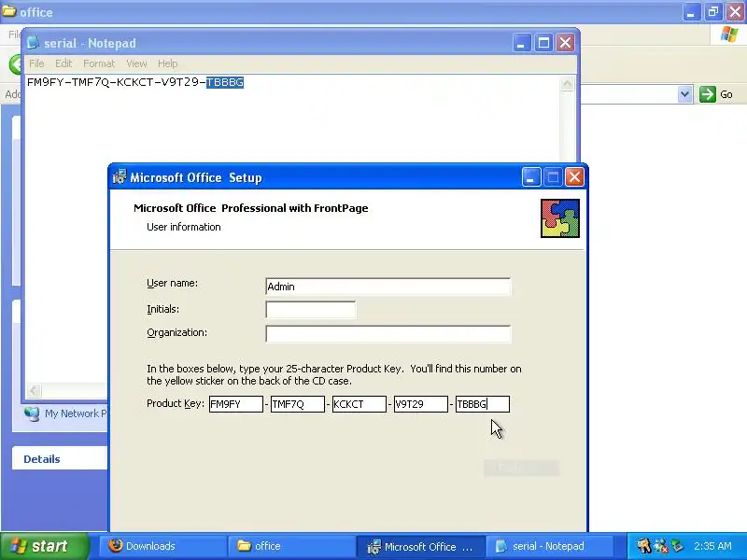Screen dimensions: 747x560
Task: Click the Initials input field
Action: coord(310,310)
